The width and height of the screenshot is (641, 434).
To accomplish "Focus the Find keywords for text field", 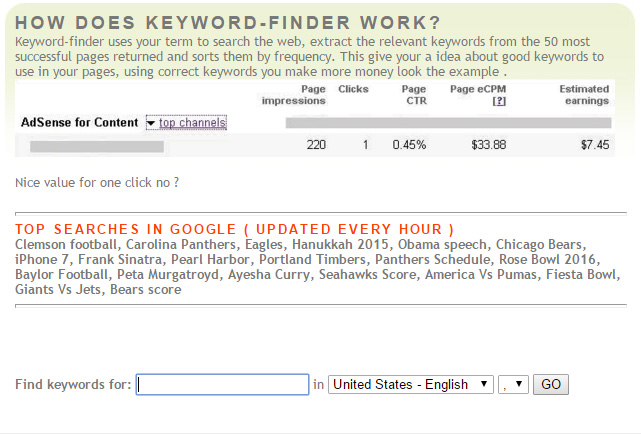I will click(222, 384).
